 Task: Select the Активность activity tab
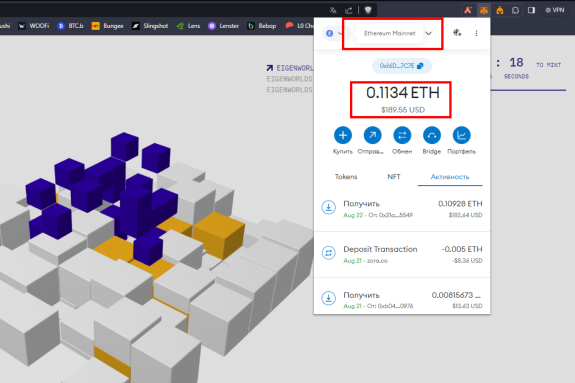450,177
